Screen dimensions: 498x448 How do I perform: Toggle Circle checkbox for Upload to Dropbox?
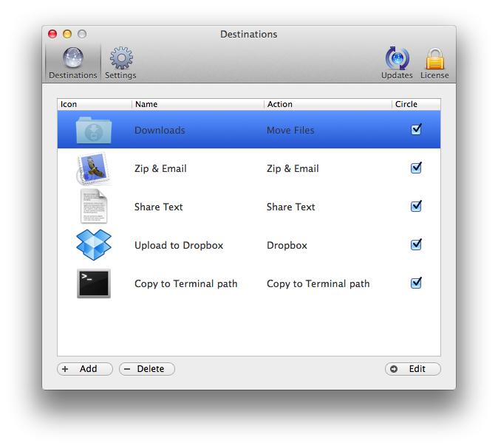[416, 244]
